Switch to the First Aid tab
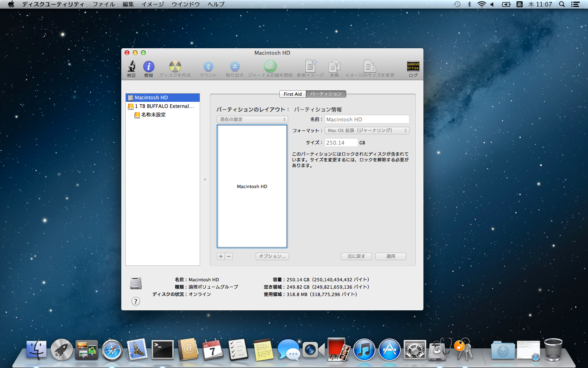Image resolution: width=588 pixels, height=368 pixels. (x=293, y=94)
